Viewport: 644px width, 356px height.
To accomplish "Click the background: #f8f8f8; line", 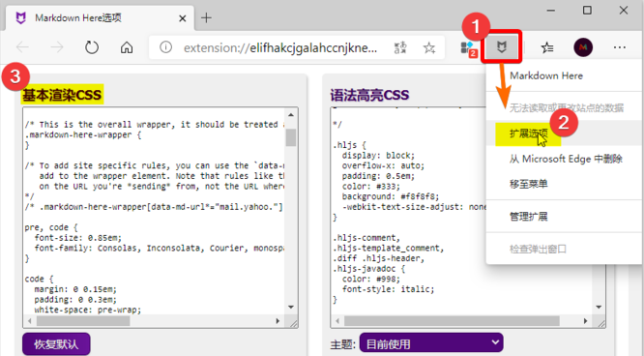I will pos(391,196).
